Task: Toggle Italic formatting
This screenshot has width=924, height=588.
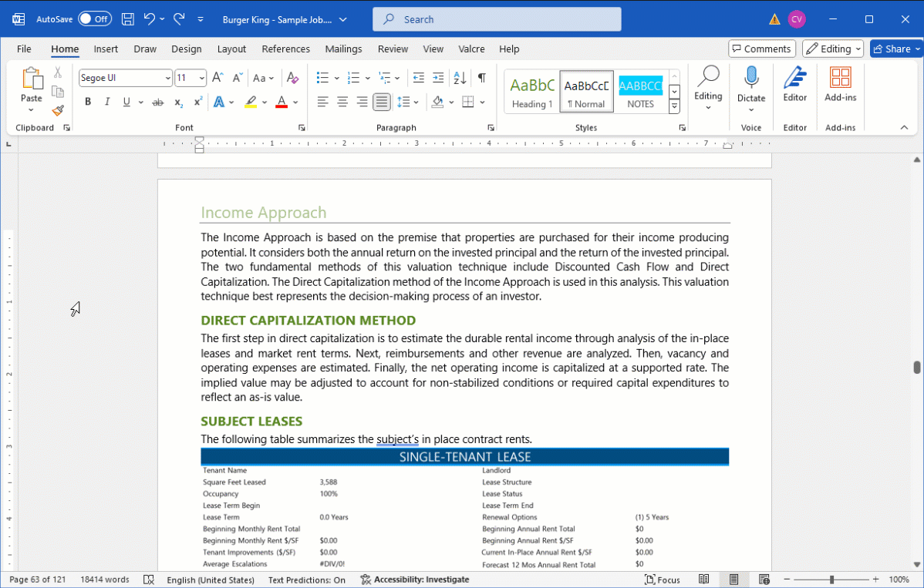Action: click(x=107, y=102)
